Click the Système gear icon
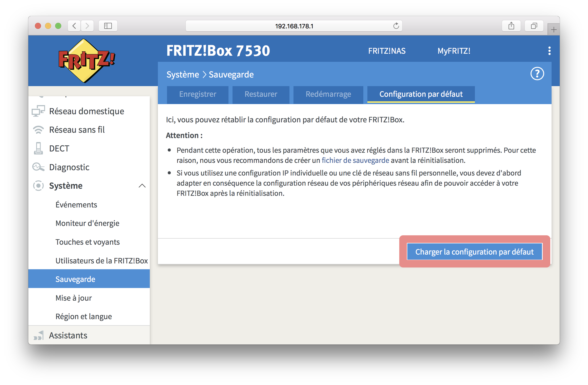The width and height of the screenshot is (588, 385). tap(38, 186)
